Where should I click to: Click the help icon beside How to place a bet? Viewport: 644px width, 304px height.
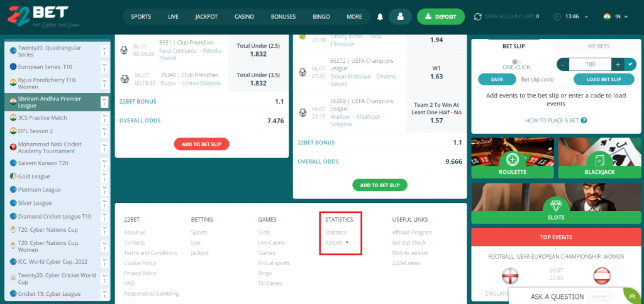(584, 120)
